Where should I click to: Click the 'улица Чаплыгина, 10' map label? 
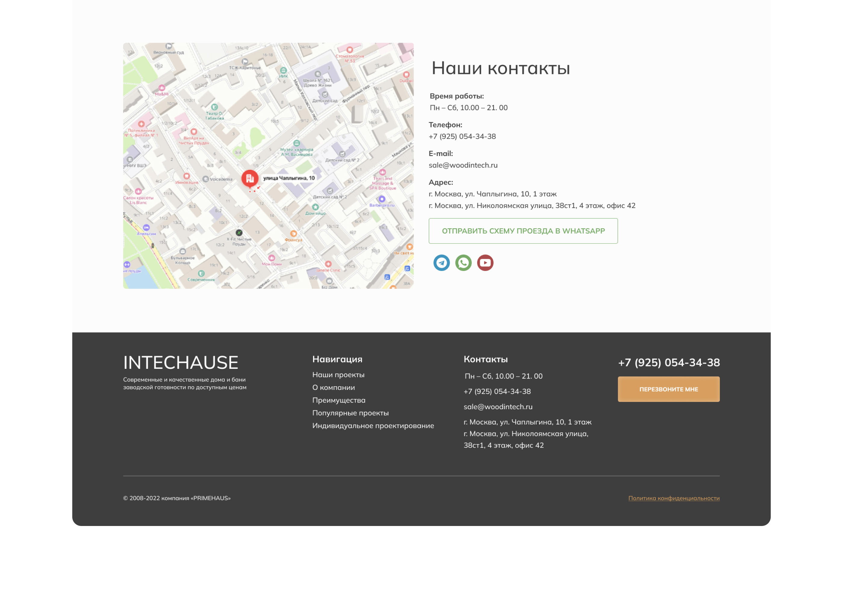(x=289, y=178)
